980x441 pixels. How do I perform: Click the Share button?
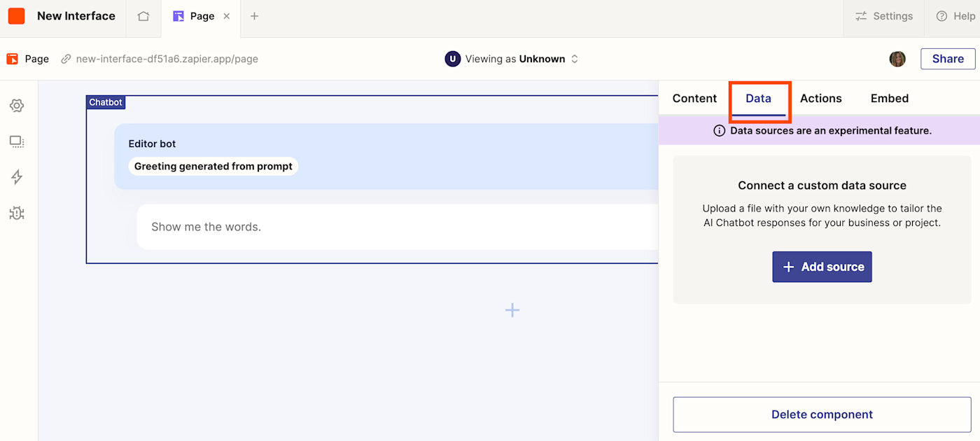pos(947,59)
